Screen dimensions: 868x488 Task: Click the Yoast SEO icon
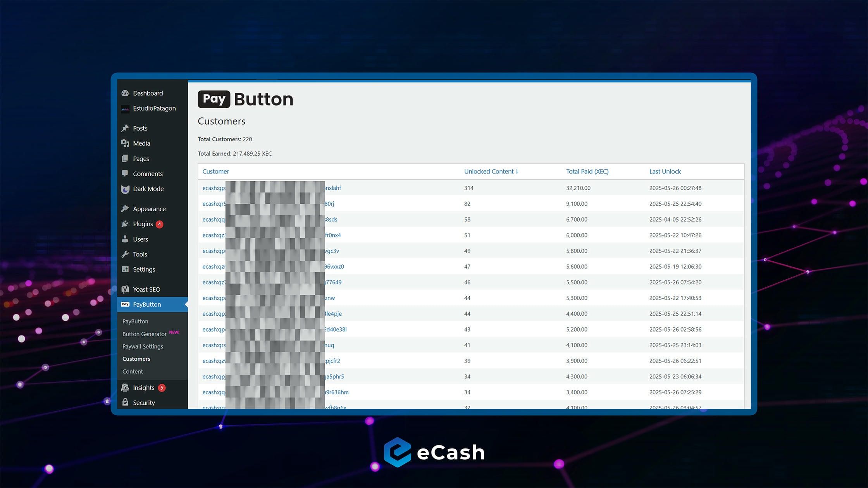point(125,289)
